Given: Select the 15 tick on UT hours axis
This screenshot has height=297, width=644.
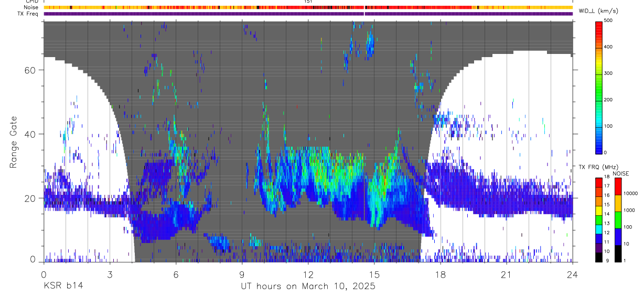Looking at the screenshot, I should 374,274.
